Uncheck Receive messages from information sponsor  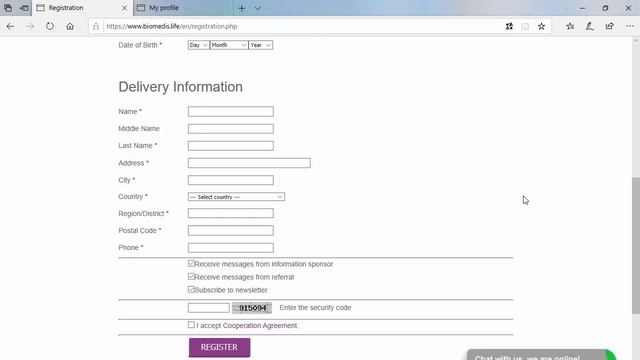pos(191,264)
